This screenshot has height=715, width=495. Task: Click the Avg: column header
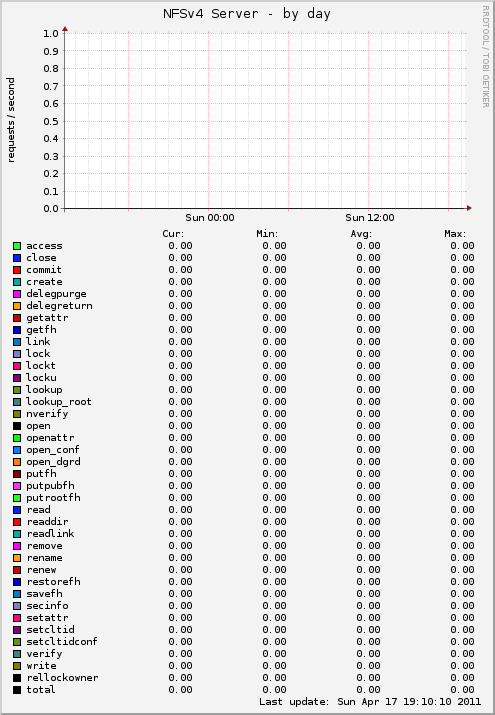(x=361, y=234)
